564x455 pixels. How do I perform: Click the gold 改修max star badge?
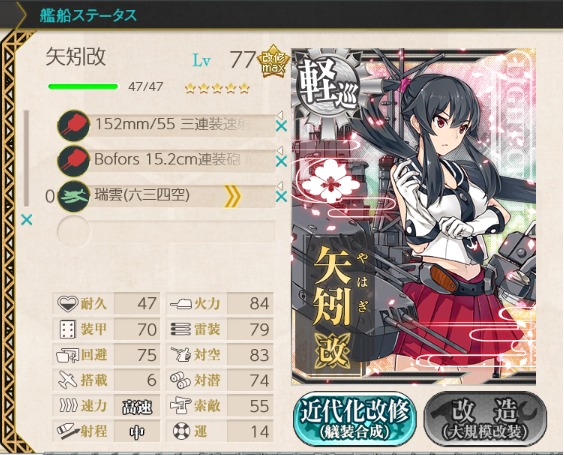[273, 62]
